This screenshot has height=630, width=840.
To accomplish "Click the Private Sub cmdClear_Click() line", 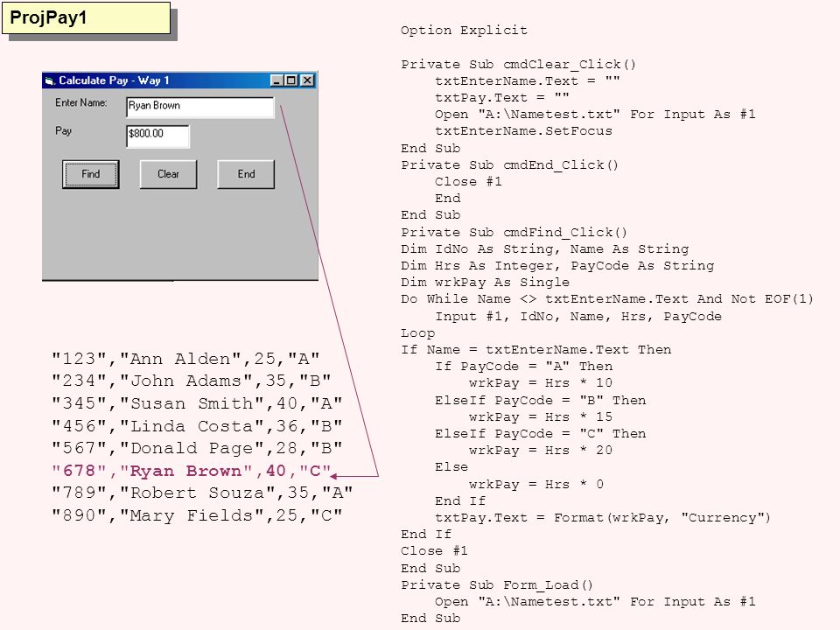I will pyautogui.click(x=518, y=65).
